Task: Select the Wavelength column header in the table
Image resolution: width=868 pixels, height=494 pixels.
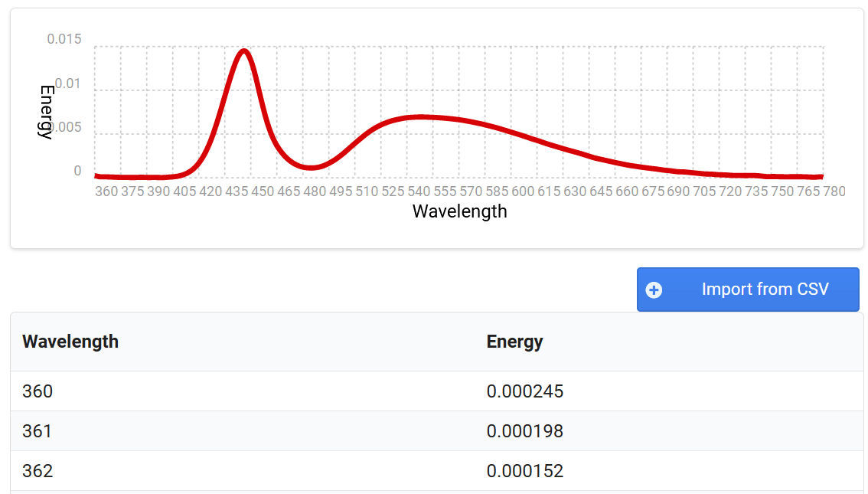Action: click(x=70, y=342)
